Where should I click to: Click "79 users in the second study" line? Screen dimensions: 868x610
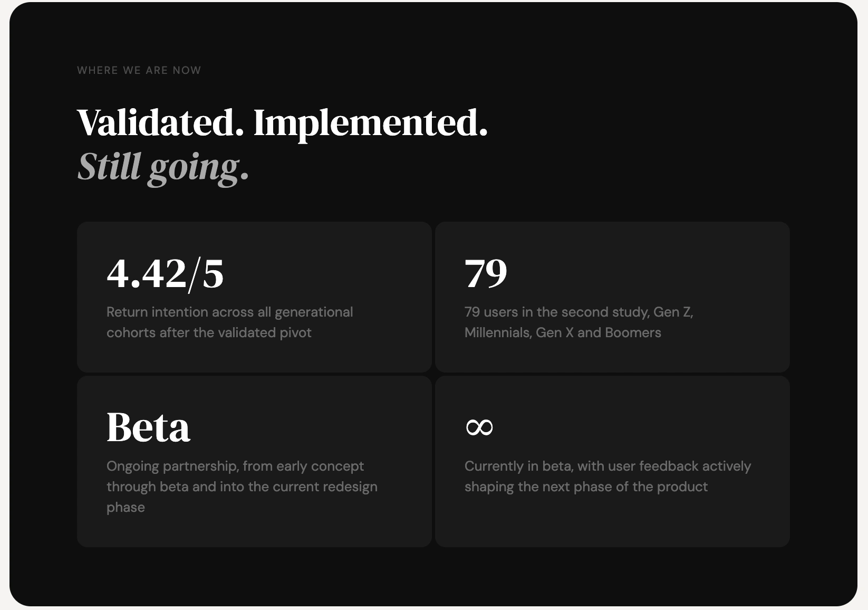(578, 312)
